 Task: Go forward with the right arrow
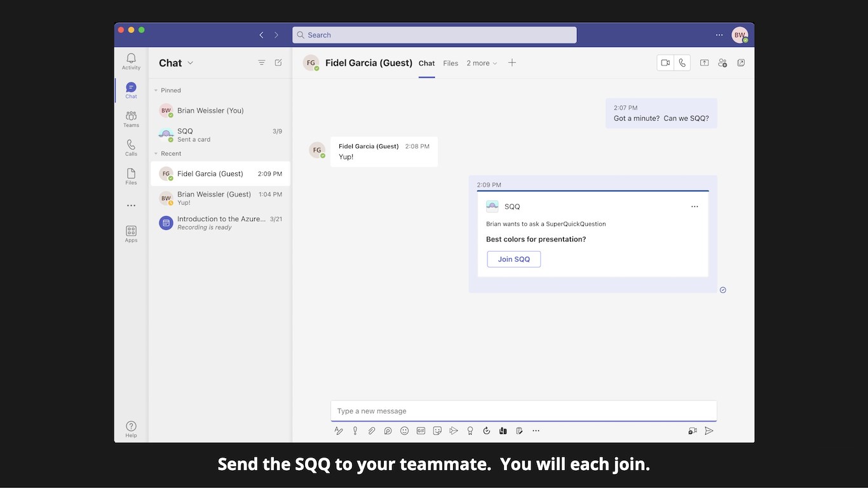coord(276,35)
